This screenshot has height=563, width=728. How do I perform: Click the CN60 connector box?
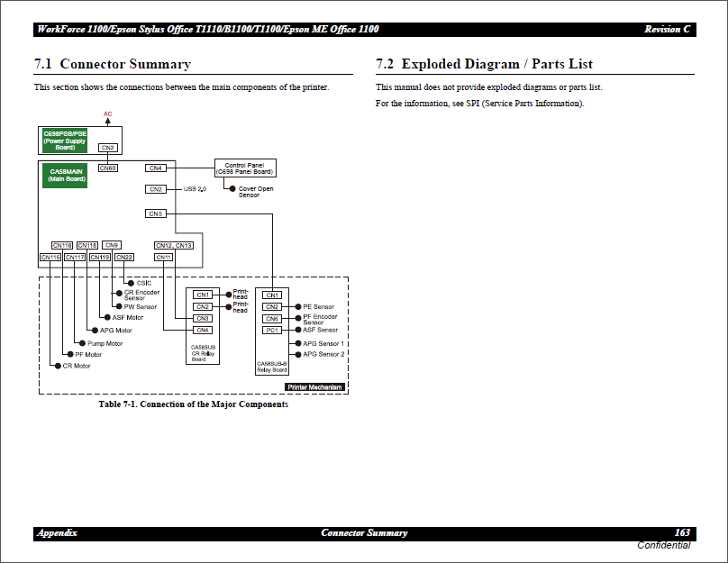[x=106, y=167]
